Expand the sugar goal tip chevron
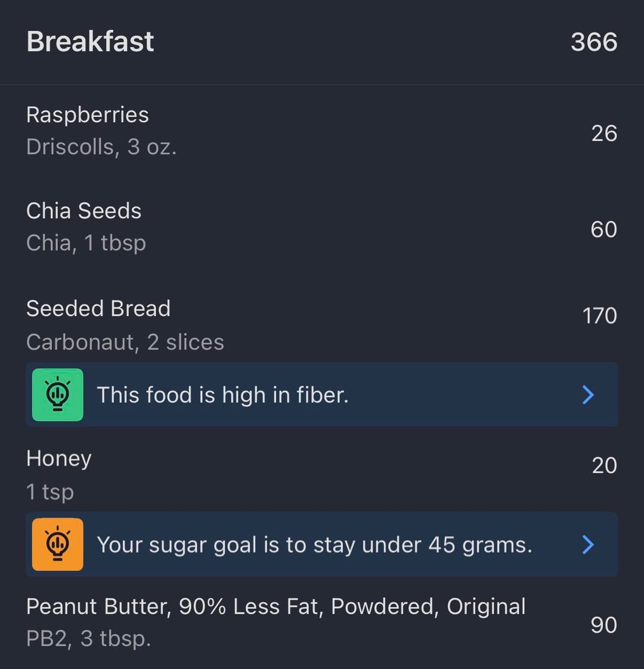Image resolution: width=644 pixels, height=669 pixels. pos(588,544)
